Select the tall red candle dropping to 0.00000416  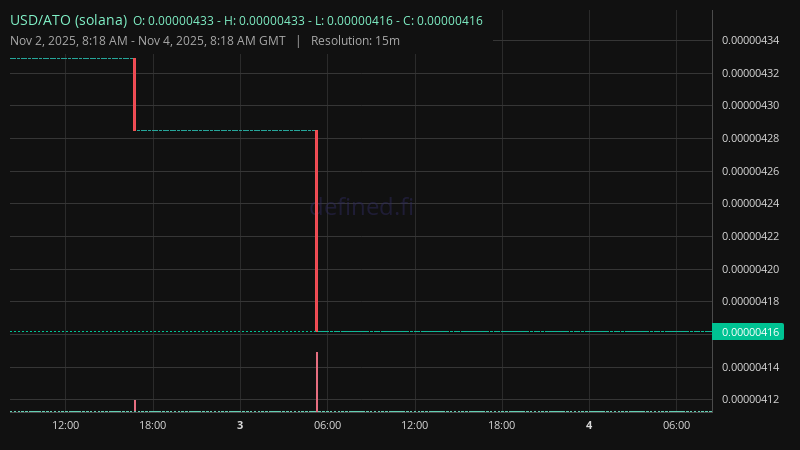pyautogui.click(x=317, y=230)
